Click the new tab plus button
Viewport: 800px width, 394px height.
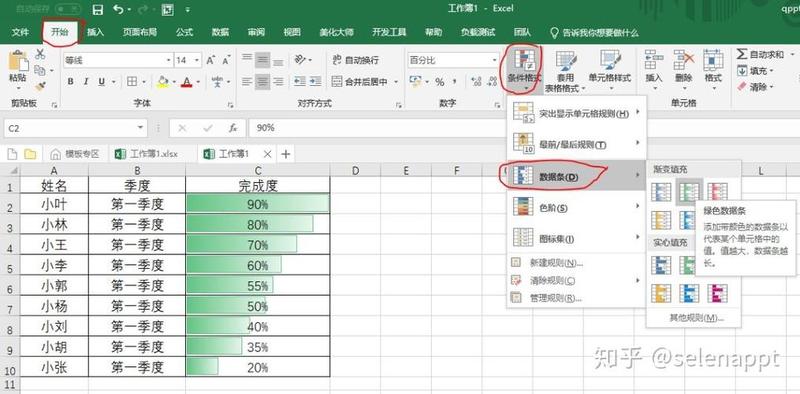click(x=286, y=154)
